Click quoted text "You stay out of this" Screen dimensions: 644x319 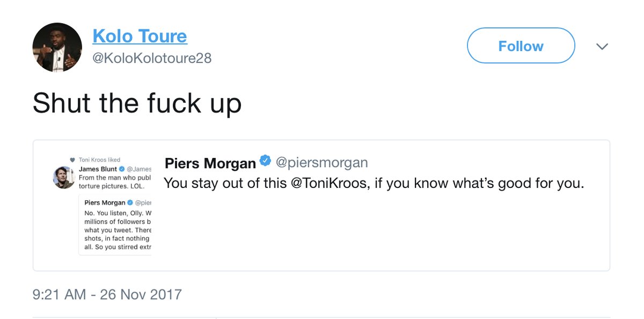(225, 183)
